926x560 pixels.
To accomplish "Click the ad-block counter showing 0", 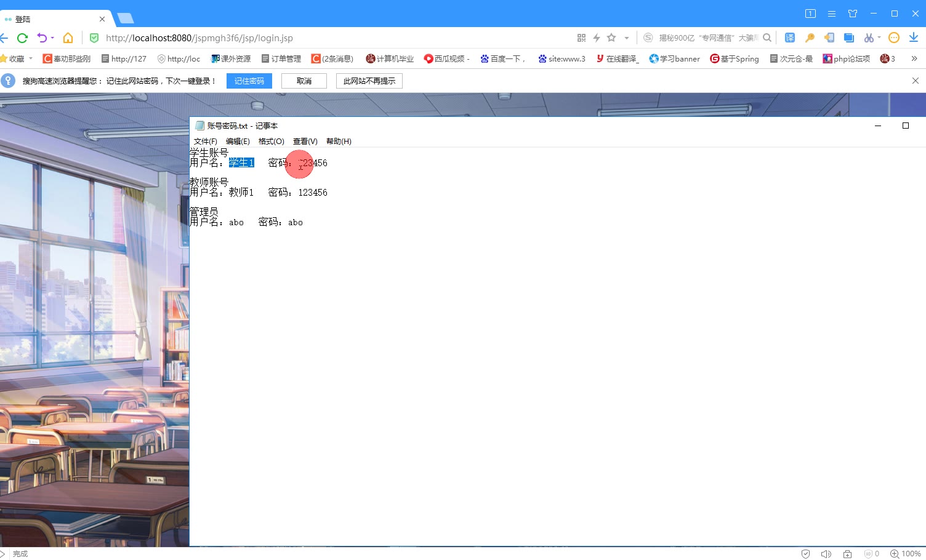I will (872, 554).
